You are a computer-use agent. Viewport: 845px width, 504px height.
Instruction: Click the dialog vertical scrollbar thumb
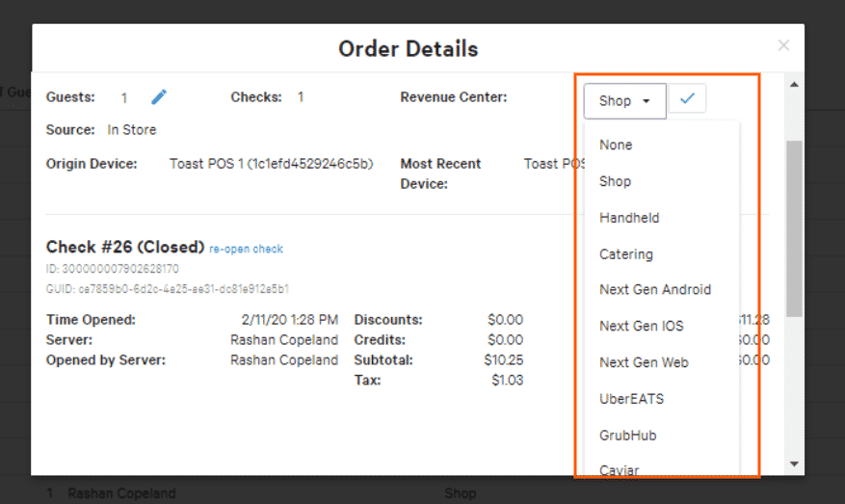(794, 228)
